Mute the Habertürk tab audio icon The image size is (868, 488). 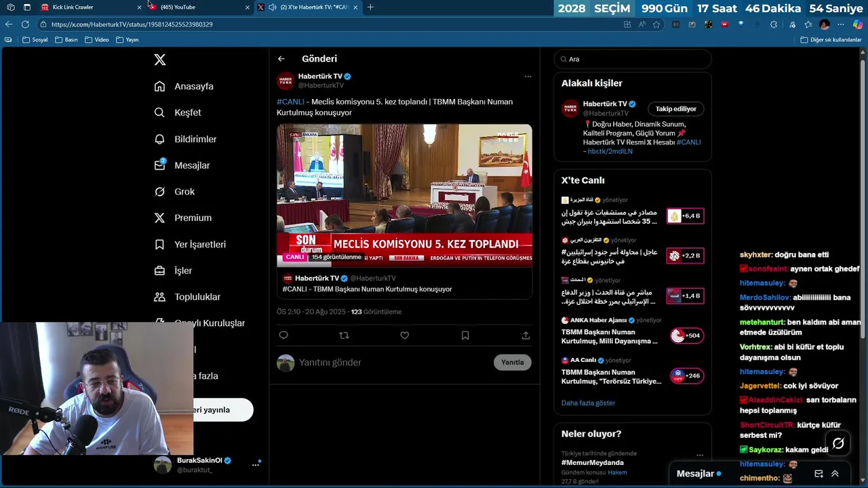tap(272, 7)
